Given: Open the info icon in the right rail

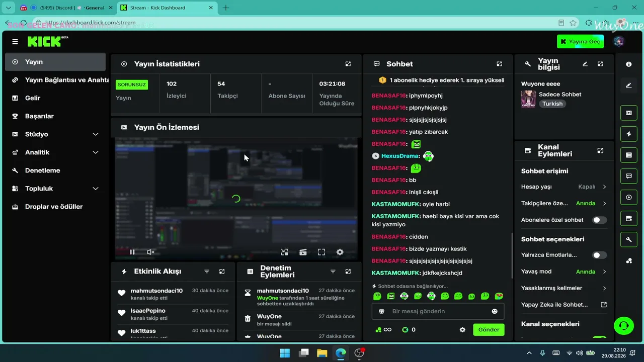Looking at the screenshot, I should pyautogui.click(x=629, y=64).
